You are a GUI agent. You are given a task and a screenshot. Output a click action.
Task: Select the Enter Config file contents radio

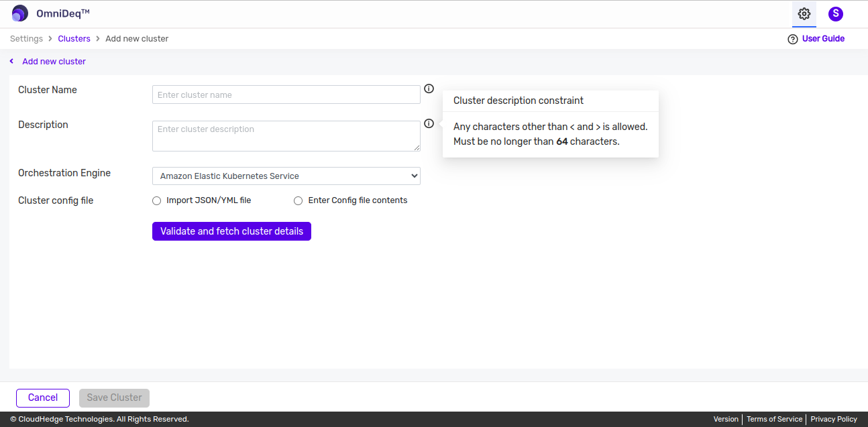point(299,200)
